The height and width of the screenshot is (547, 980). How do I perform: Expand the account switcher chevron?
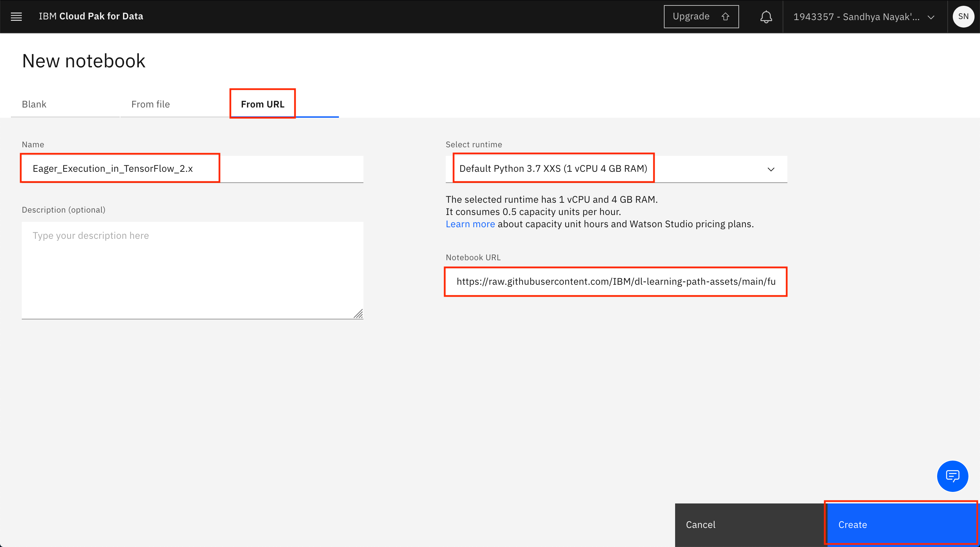[x=931, y=17]
